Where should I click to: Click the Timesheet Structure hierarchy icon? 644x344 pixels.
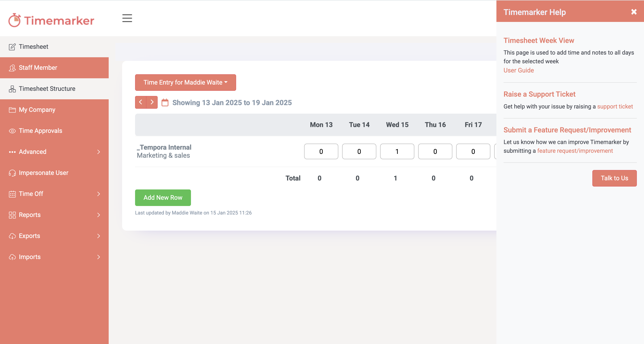click(x=12, y=89)
